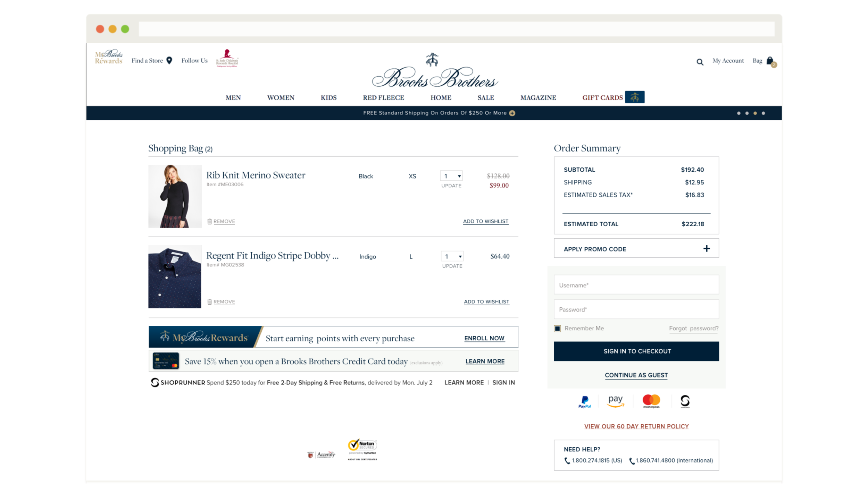Choose Continue As Guest
The height and width of the screenshot is (502, 868).
[x=636, y=375]
